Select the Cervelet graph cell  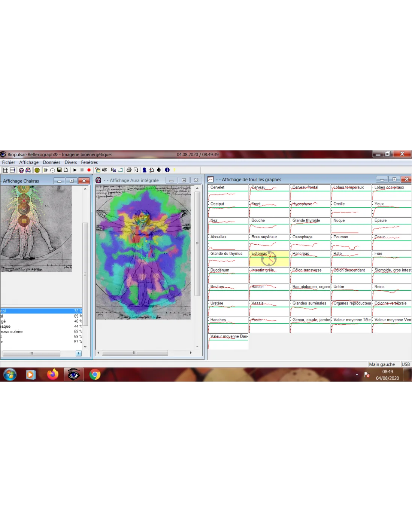coord(228,192)
